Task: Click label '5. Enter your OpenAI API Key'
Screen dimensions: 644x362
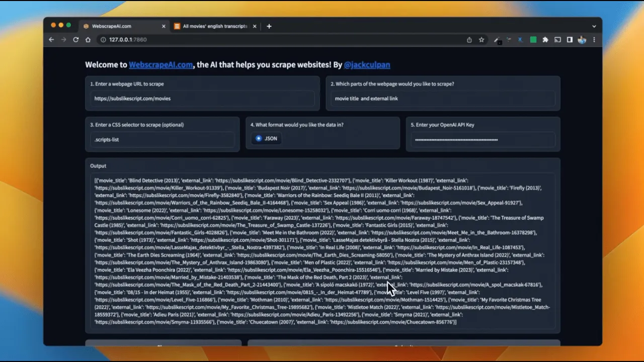Action: 442,125
